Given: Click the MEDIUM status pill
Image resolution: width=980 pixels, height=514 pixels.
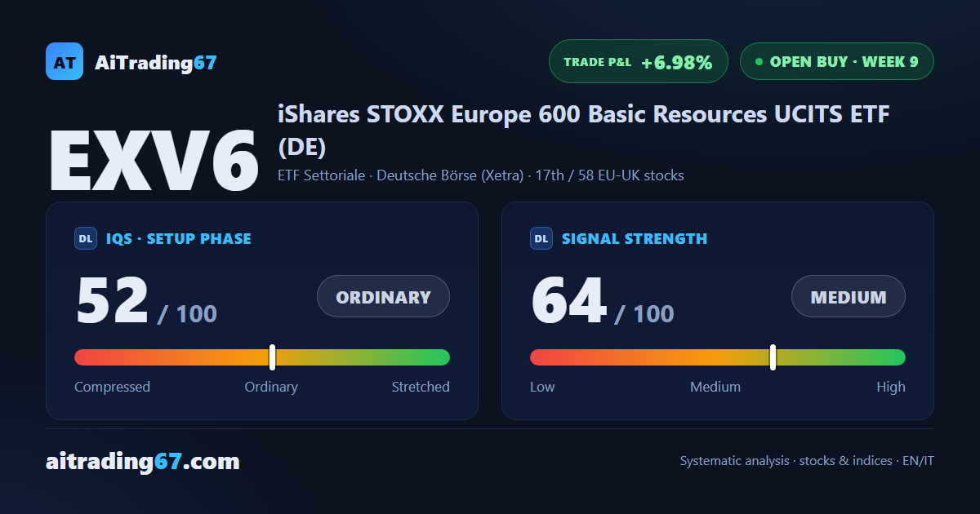Looking at the screenshot, I should (849, 296).
